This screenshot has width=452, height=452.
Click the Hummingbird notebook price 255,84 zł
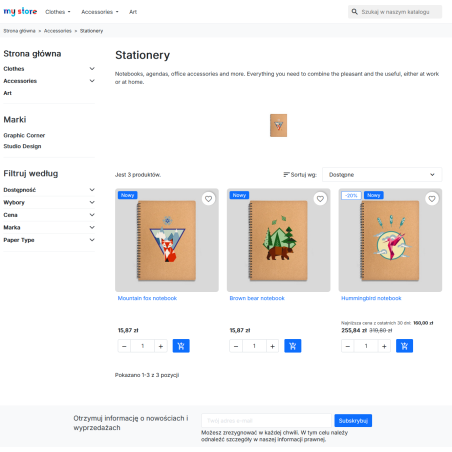pyautogui.click(x=354, y=330)
